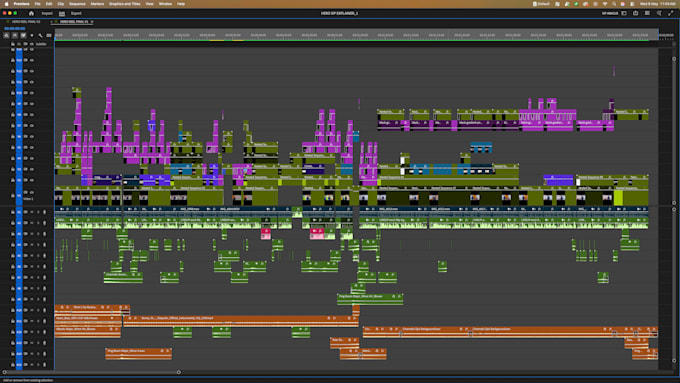This screenshot has height=383, width=680.
Task: Maximize video output with fullscreen arrows icon
Action: 671,13
